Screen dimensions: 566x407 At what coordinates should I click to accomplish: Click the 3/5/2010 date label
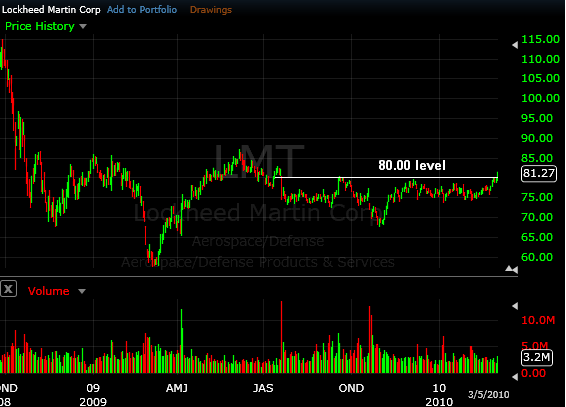click(488, 395)
